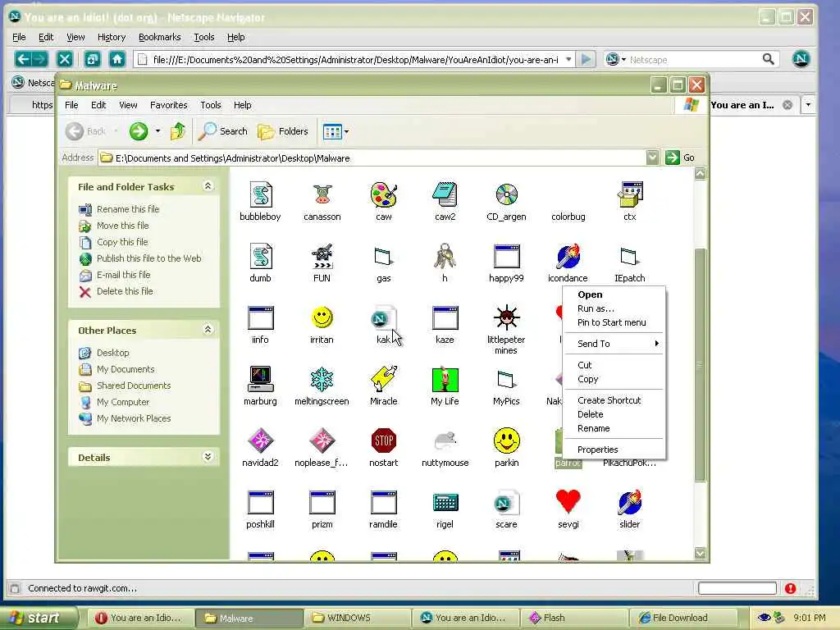The image size is (840, 630).
Task: Choose Properties in the context menu
Action: [614, 450]
